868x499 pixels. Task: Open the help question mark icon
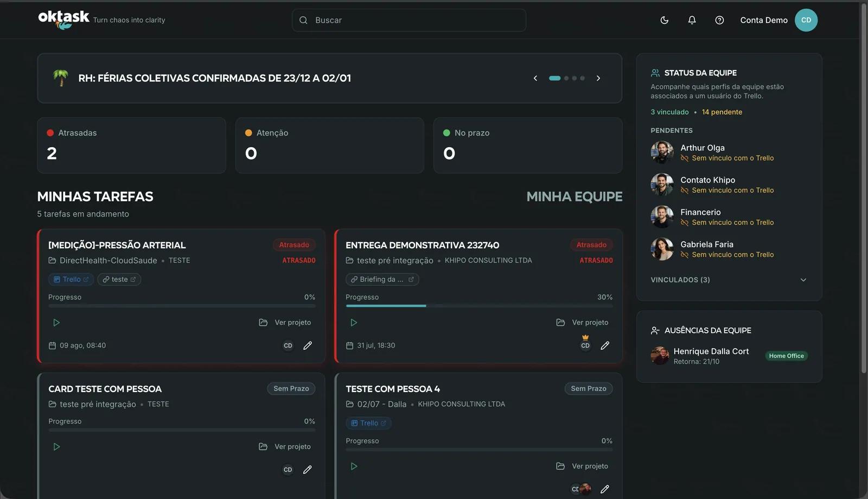pos(719,20)
